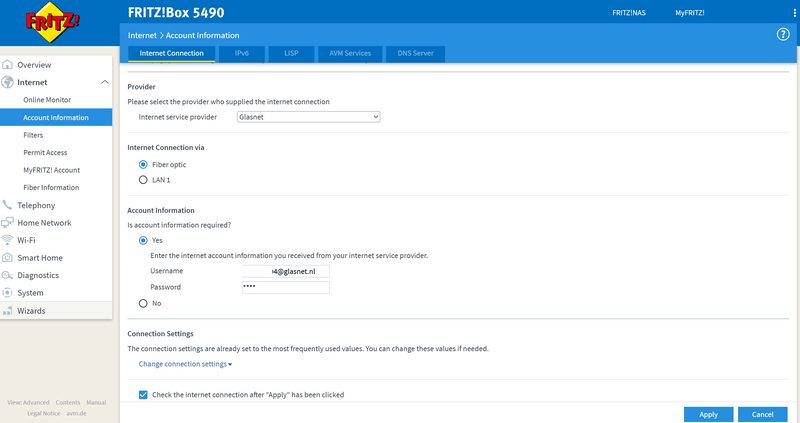Switch to the Internet Connection tab
The image size is (800, 423).
coord(171,54)
